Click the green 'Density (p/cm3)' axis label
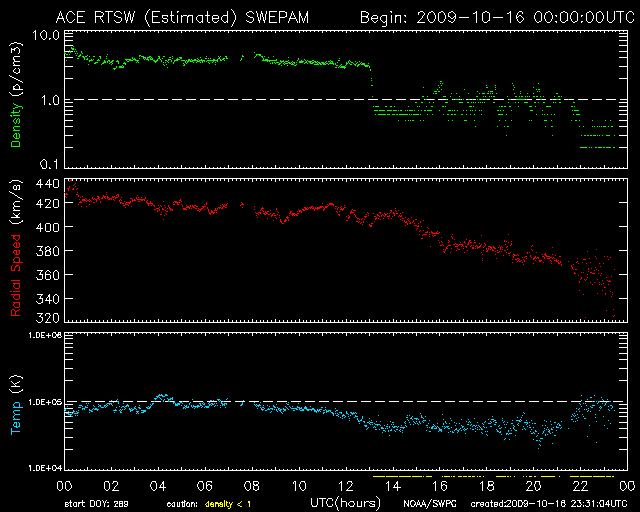The height and width of the screenshot is (512, 640). point(16,95)
